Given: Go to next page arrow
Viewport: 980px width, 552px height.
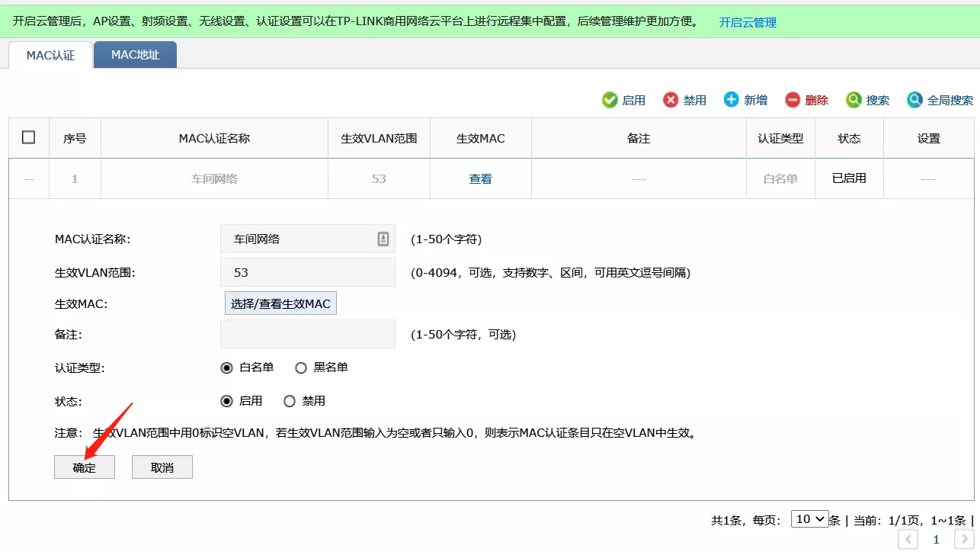Looking at the screenshot, I should tap(963, 540).
